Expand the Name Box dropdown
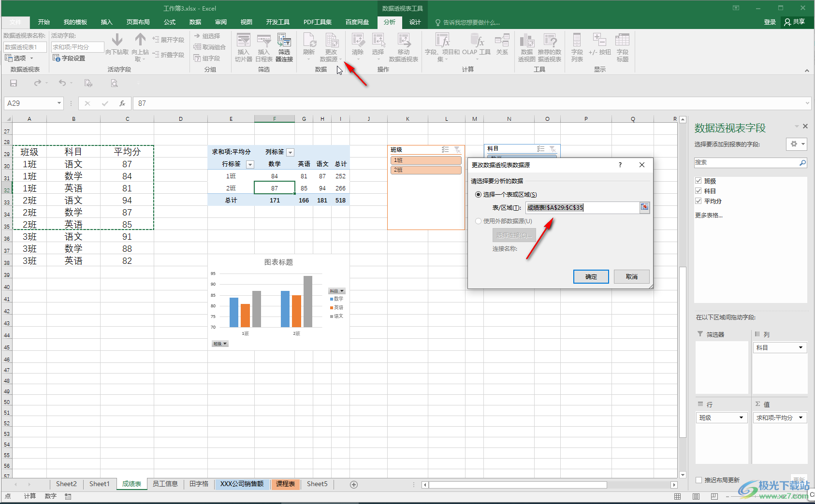The image size is (815, 504). coord(59,103)
